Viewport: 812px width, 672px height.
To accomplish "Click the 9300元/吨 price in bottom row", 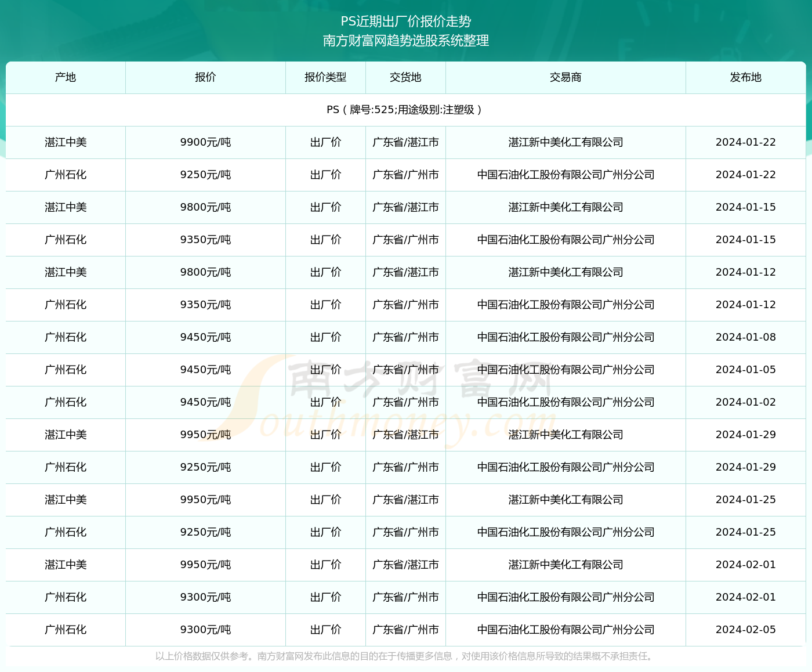I will [x=205, y=630].
